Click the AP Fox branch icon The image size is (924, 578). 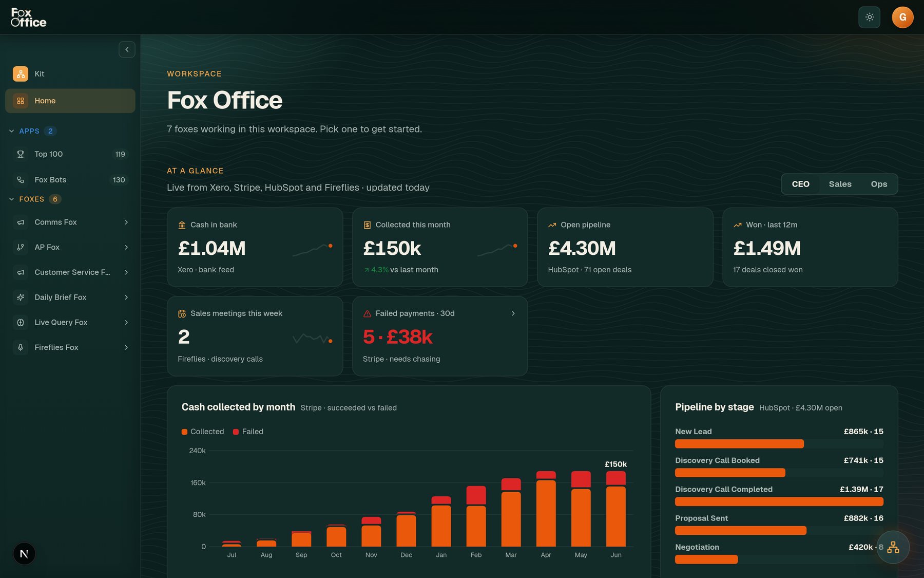(x=21, y=247)
